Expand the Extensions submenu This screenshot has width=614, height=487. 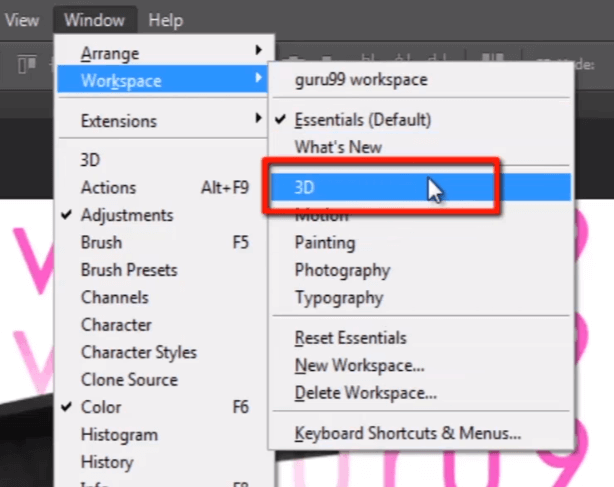(x=119, y=121)
